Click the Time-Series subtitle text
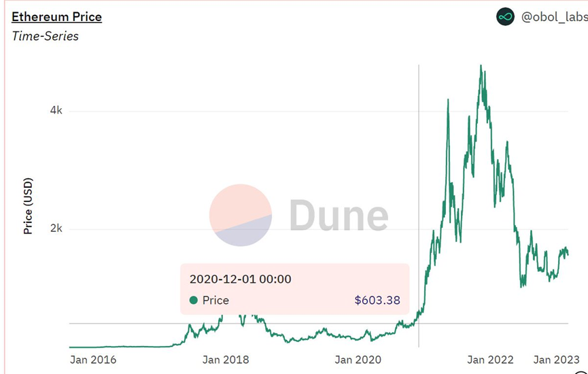This screenshot has height=374, width=588. pos(46,36)
